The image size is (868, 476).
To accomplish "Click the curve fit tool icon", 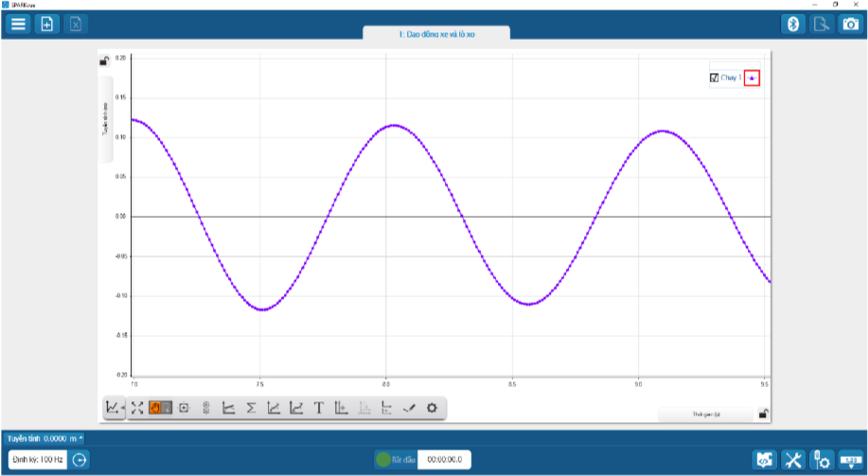I will (x=274, y=408).
